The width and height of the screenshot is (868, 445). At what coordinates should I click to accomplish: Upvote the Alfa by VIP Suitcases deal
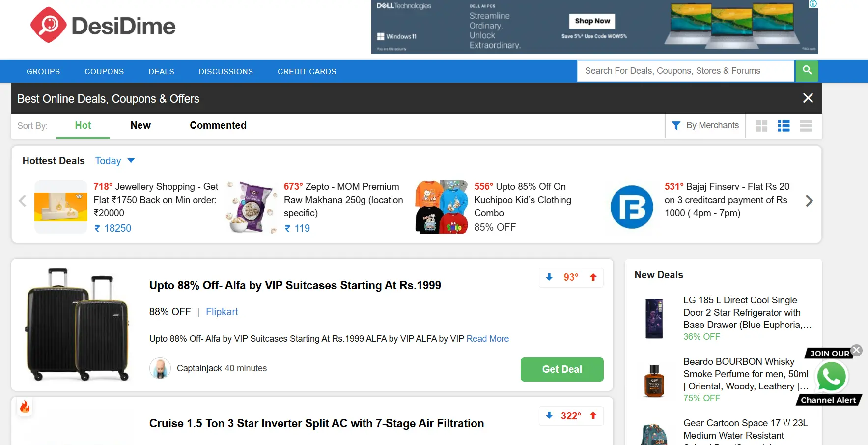(593, 277)
